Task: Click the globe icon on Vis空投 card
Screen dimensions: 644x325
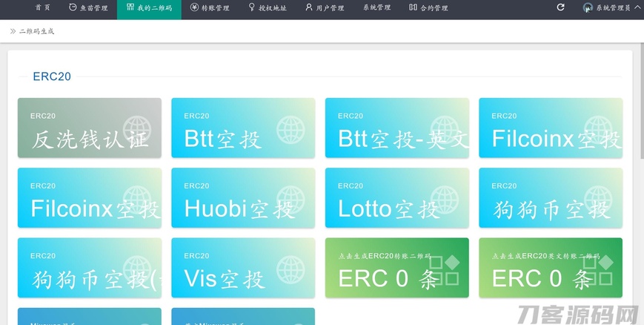Action: point(291,269)
